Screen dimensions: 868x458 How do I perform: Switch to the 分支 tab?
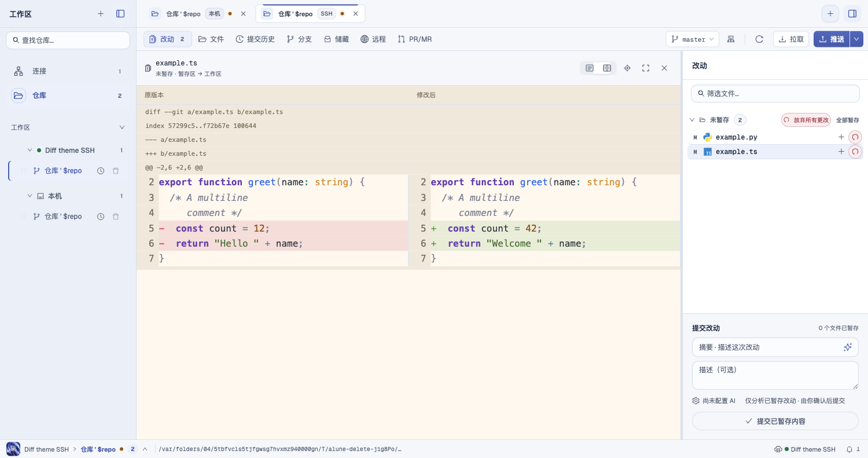pyautogui.click(x=299, y=39)
